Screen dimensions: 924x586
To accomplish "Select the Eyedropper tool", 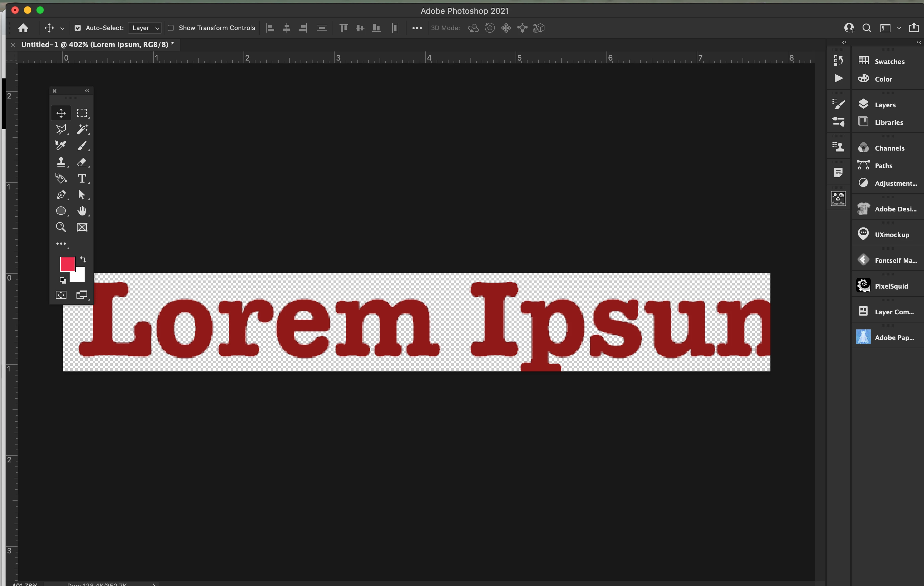I will (x=61, y=146).
